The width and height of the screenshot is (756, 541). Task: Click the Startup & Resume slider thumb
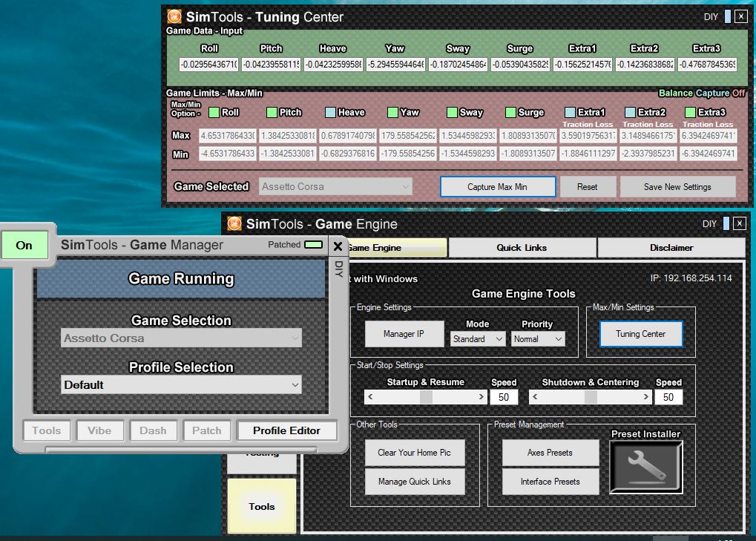pyautogui.click(x=426, y=397)
